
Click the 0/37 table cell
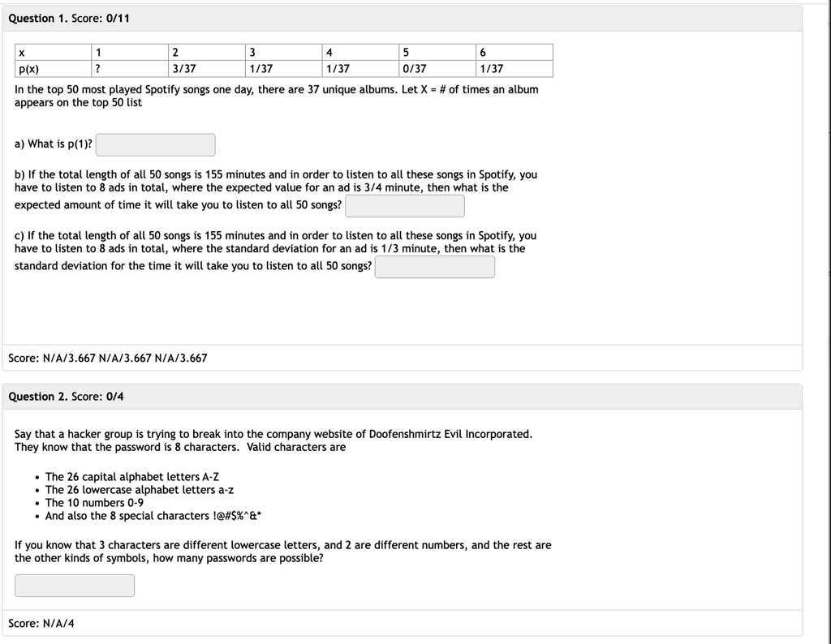point(437,69)
